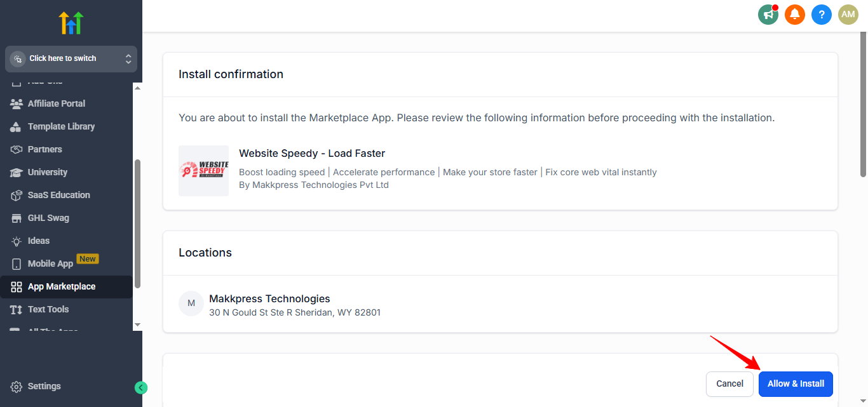Screen dimensions: 868x407
Task: Click Website Speedy - Load Faster title
Action: (x=312, y=153)
